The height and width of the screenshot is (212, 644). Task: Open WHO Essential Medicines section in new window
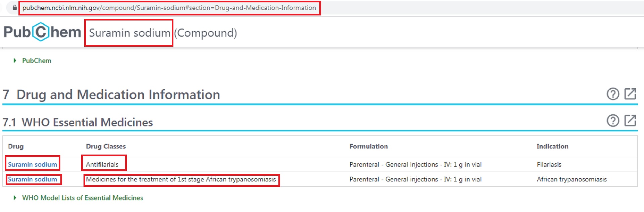point(630,120)
